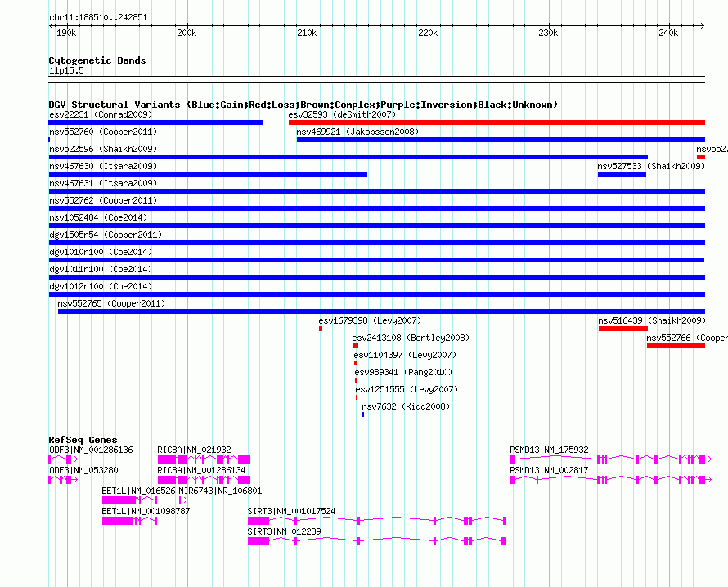Select the DGV Structural Variants track title
Screen dimensions: 728x587
(x=303, y=105)
